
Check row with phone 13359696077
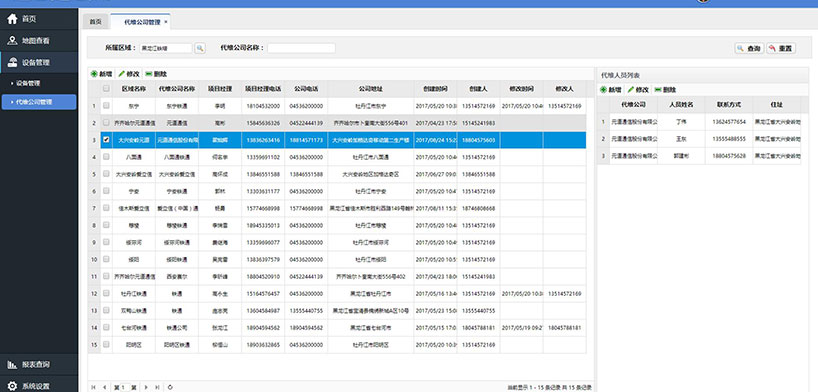pyautogui.click(x=106, y=242)
